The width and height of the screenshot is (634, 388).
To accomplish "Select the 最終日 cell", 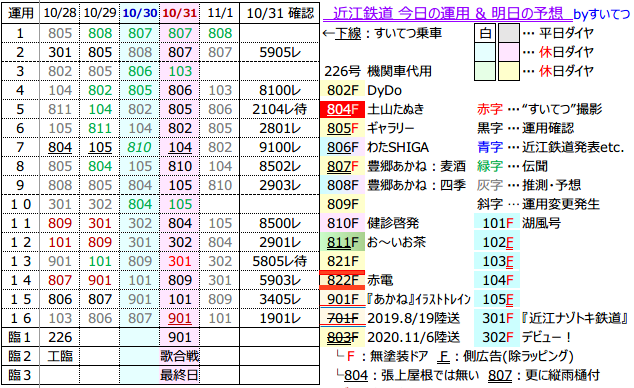I will tap(180, 375).
